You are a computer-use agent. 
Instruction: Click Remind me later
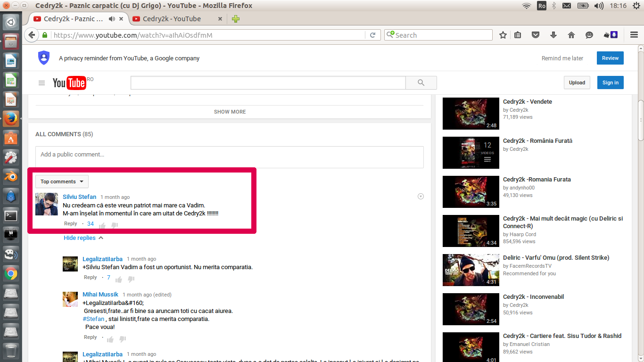tap(562, 58)
